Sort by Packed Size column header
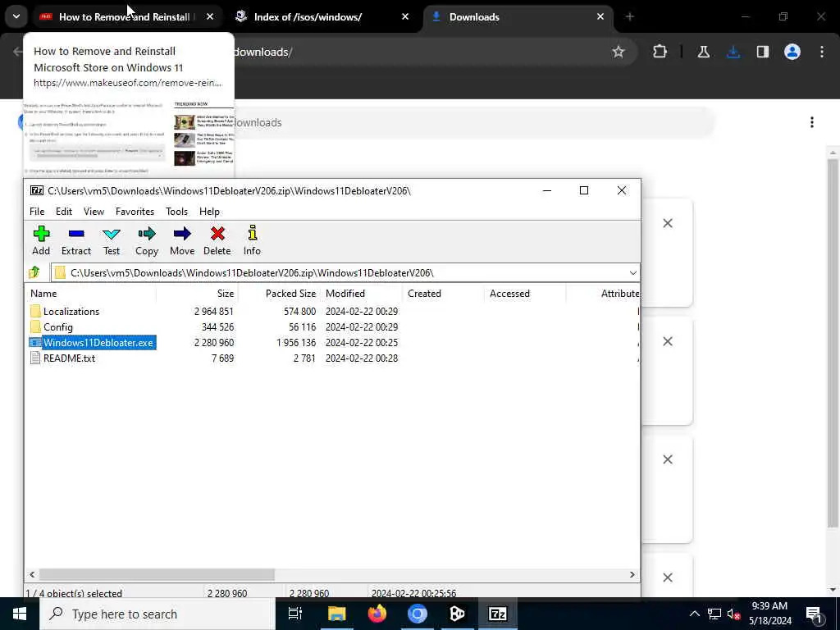Image resolution: width=840 pixels, height=630 pixels. point(280,294)
